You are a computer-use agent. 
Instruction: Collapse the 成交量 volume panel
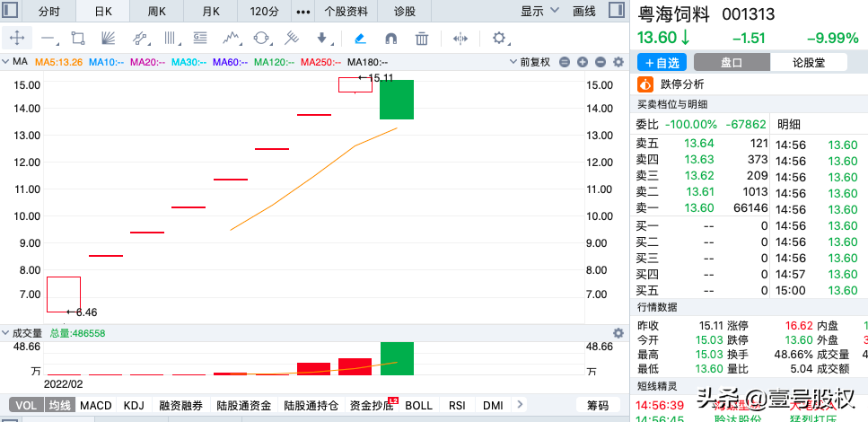(x=6, y=333)
